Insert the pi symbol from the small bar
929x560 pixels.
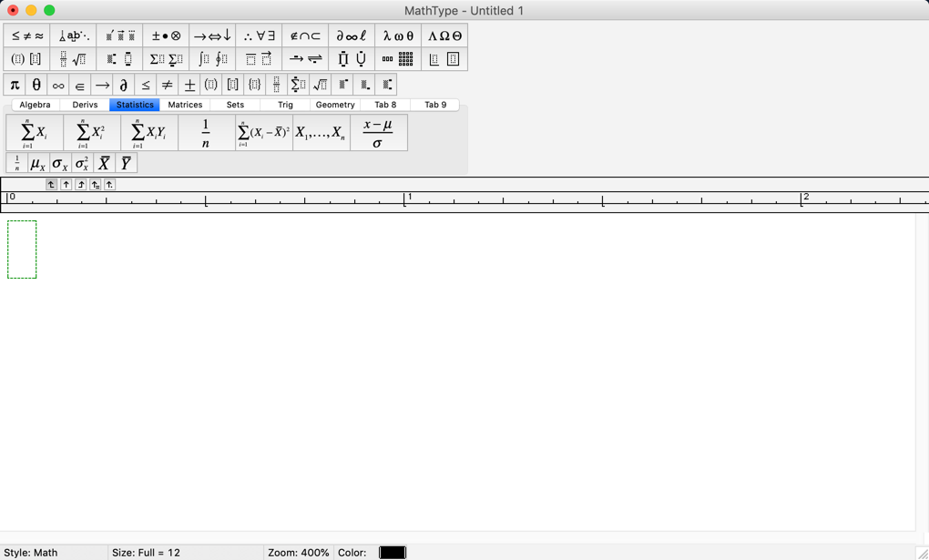(13, 84)
